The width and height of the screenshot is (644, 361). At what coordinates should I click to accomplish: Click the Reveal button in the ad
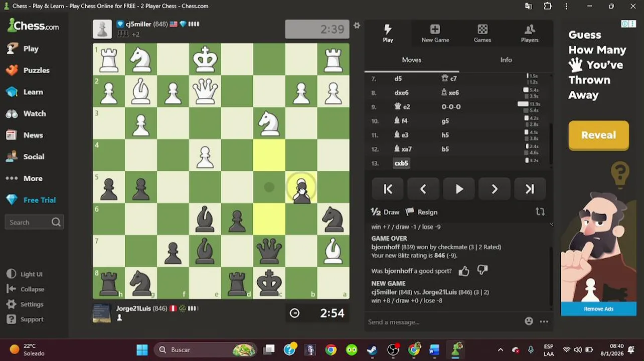[x=598, y=135]
